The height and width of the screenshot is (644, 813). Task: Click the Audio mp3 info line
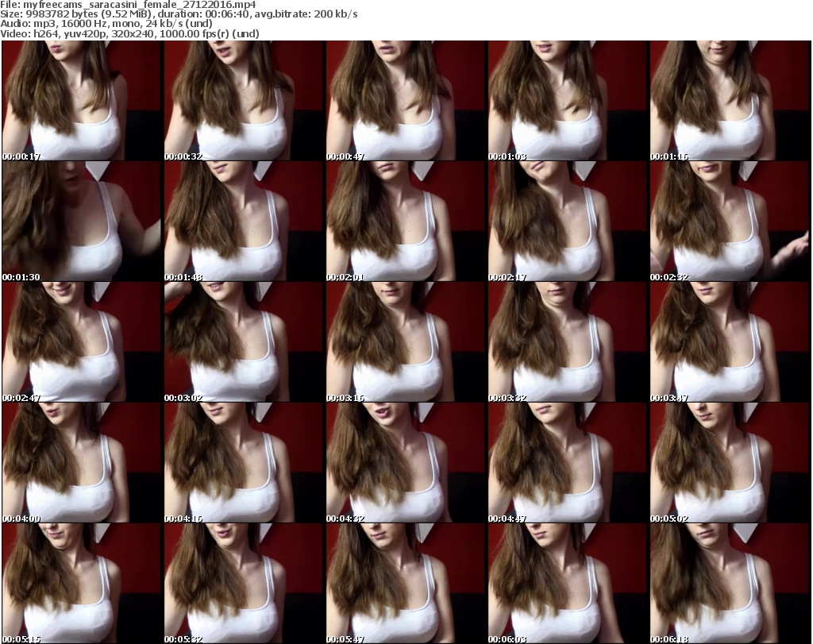[106, 24]
